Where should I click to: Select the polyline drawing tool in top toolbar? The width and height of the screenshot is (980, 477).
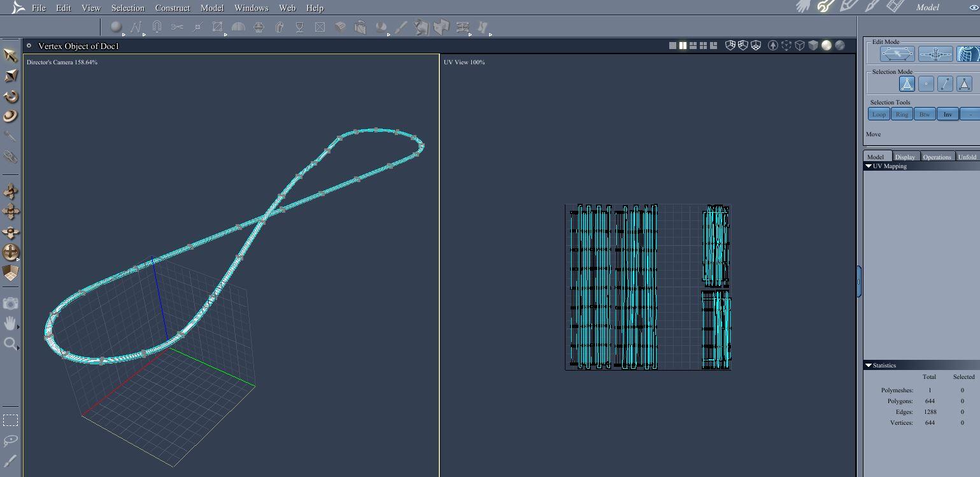[x=136, y=27]
